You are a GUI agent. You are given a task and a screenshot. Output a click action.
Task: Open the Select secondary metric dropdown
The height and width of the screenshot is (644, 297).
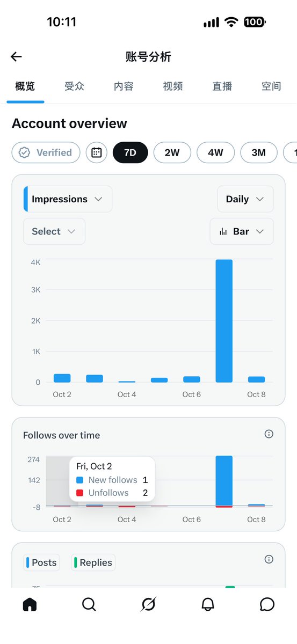pos(54,231)
